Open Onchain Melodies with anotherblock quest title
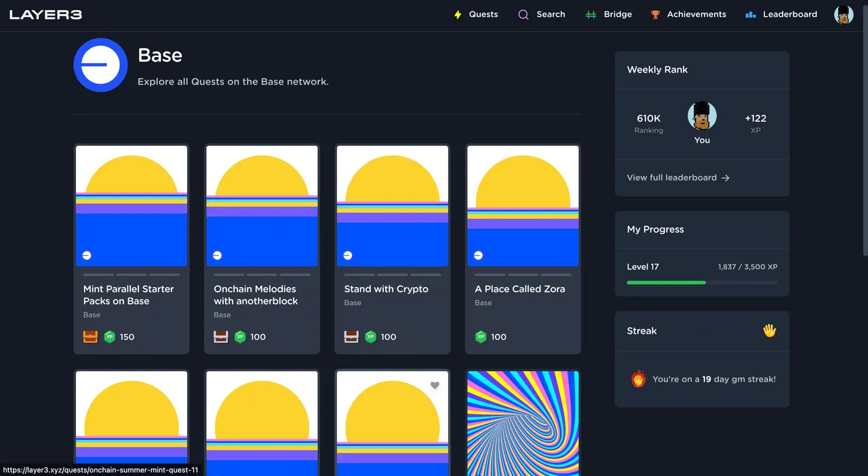The height and width of the screenshot is (476, 868). (256, 295)
